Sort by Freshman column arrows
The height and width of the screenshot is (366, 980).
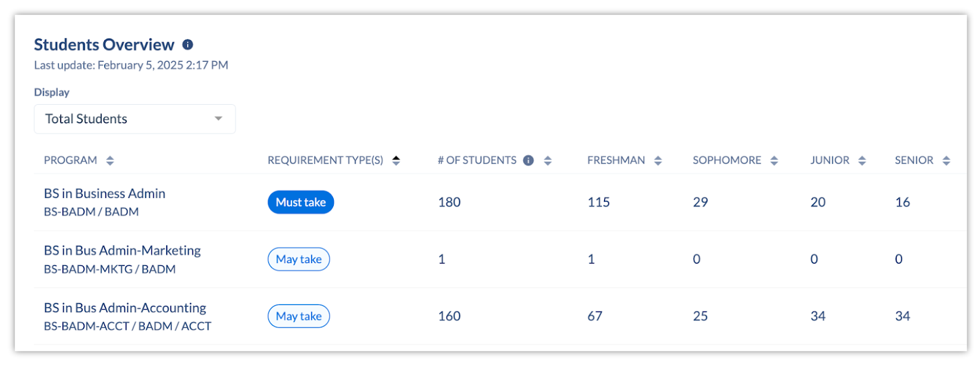pos(658,161)
